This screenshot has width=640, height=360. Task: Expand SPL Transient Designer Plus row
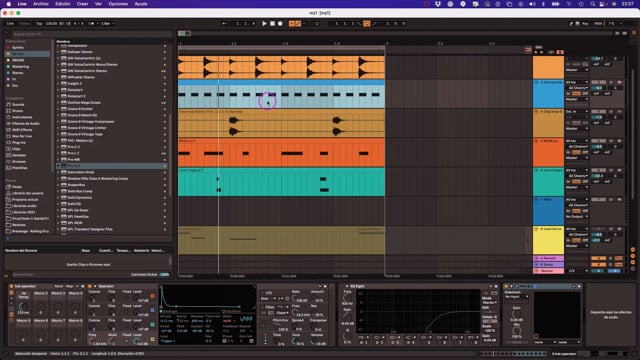point(58,229)
